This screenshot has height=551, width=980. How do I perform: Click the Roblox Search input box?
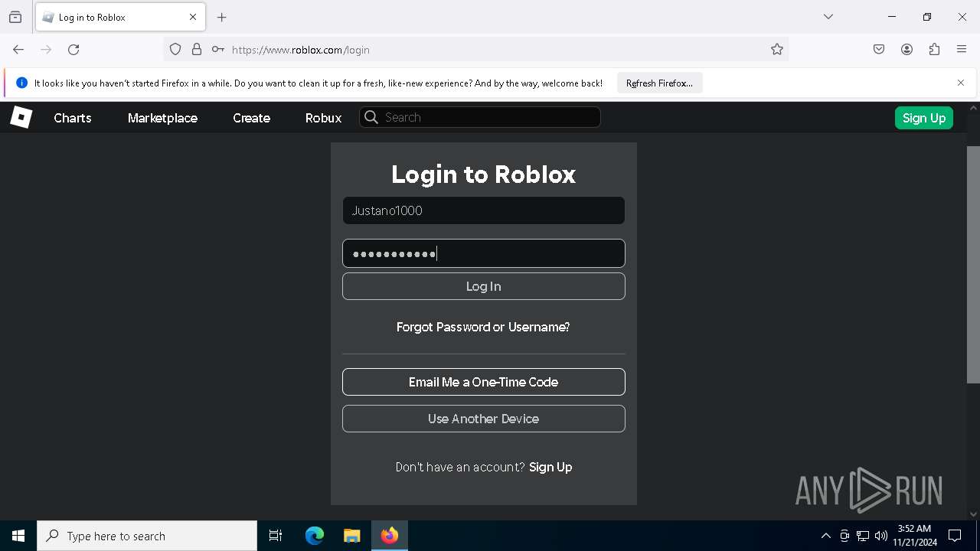(480, 117)
